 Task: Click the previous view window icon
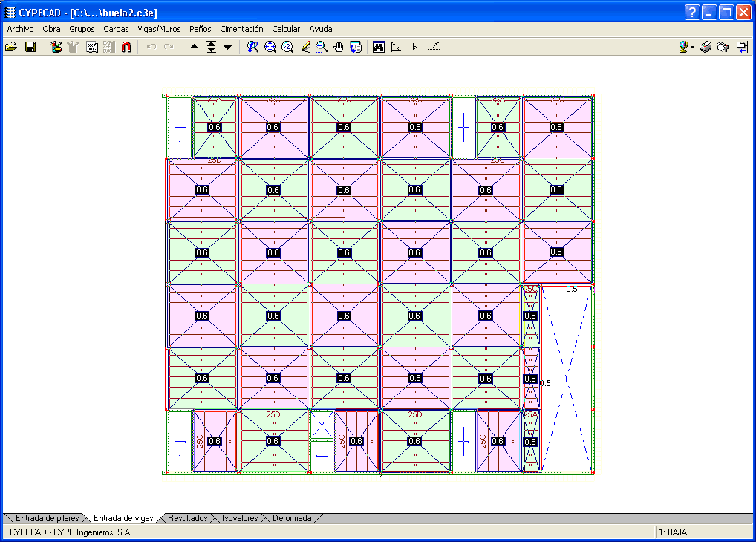[356, 47]
